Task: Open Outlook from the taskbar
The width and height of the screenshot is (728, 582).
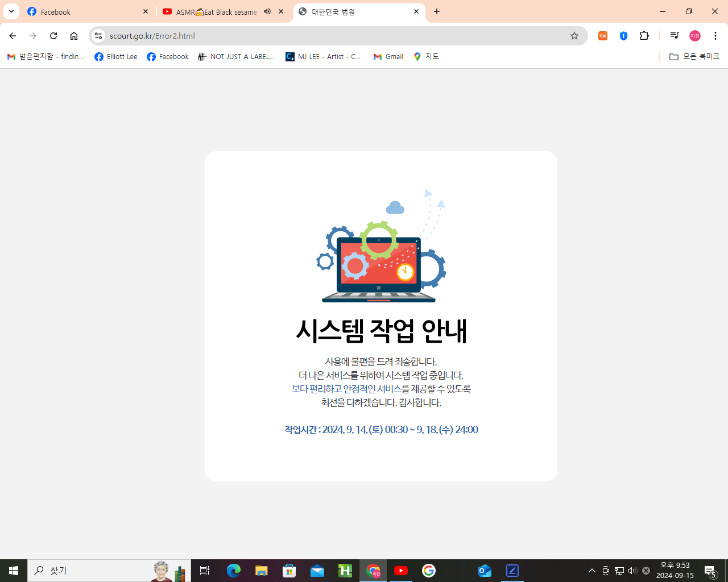Action: tap(484, 571)
